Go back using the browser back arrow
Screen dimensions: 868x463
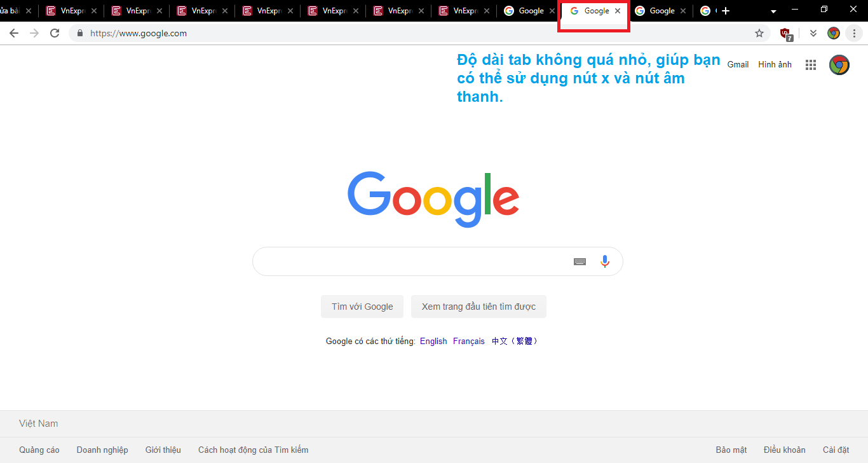pos(14,33)
